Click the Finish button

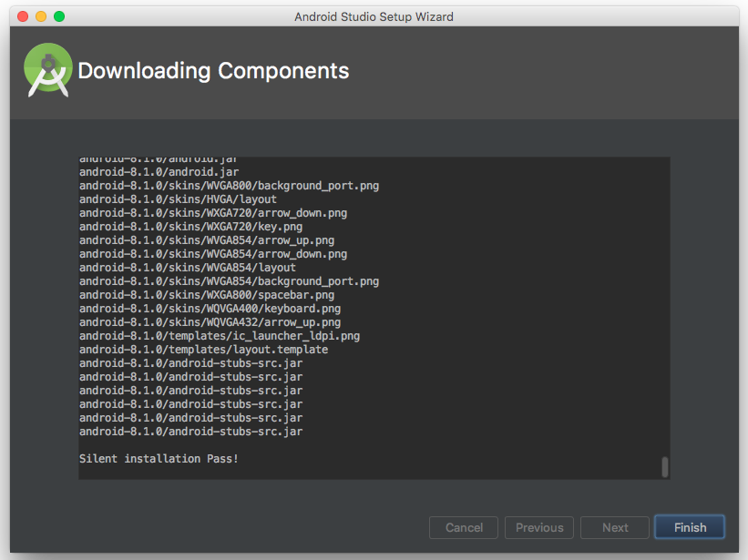click(x=690, y=527)
